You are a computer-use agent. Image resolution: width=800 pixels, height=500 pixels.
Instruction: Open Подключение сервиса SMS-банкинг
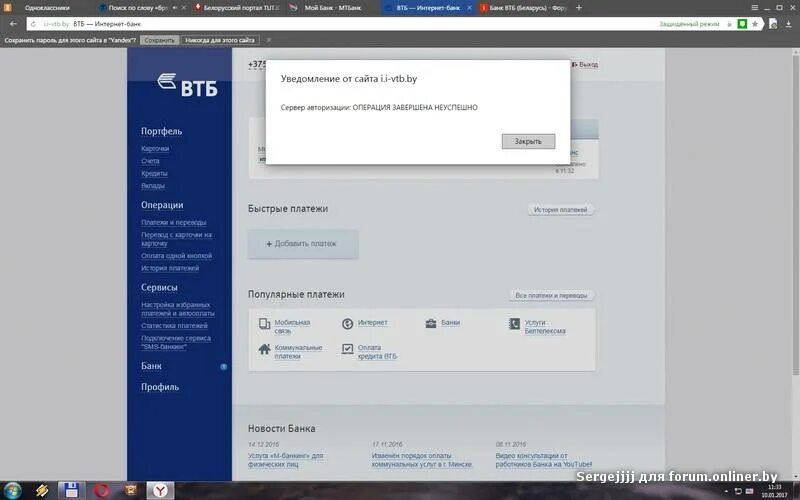[x=176, y=342]
